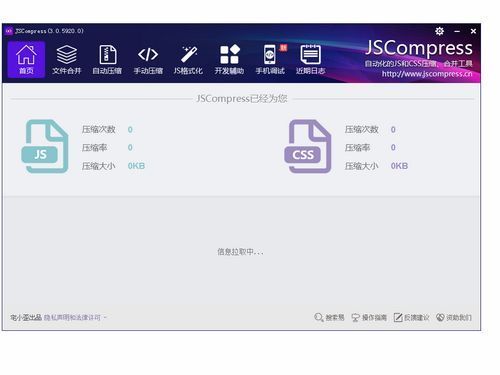
Task: Select the 手动压缩 manual compress icon
Action: [148, 60]
